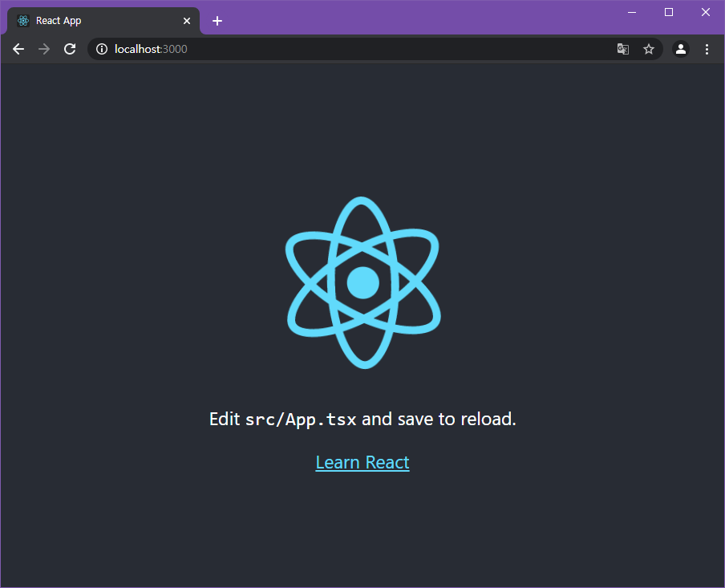Open a new tab
The width and height of the screenshot is (725, 588).
pos(217,21)
